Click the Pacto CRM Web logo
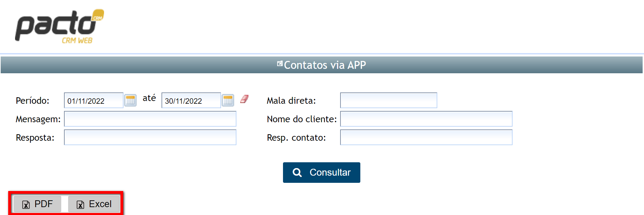 59,27
